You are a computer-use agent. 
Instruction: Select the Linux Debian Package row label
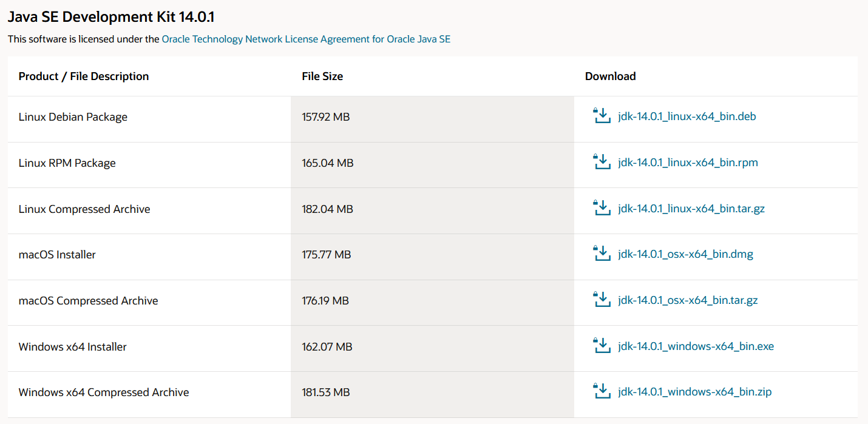click(x=73, y=117)
